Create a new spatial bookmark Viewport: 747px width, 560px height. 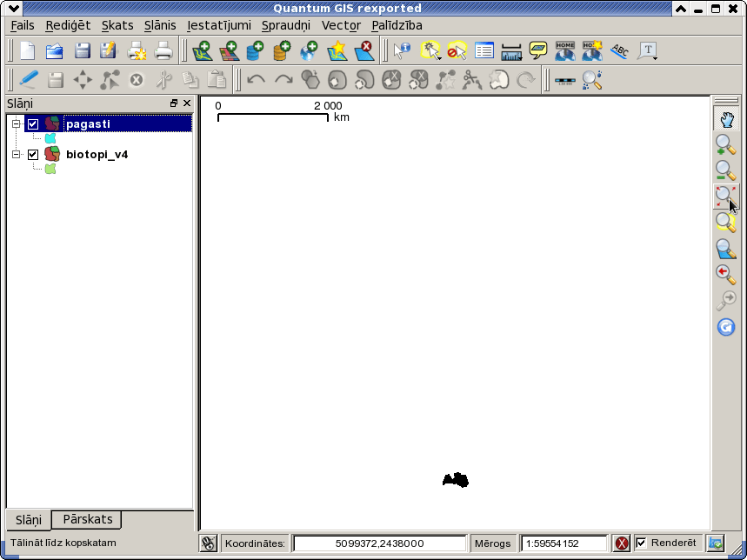click(x=592, y=50)
